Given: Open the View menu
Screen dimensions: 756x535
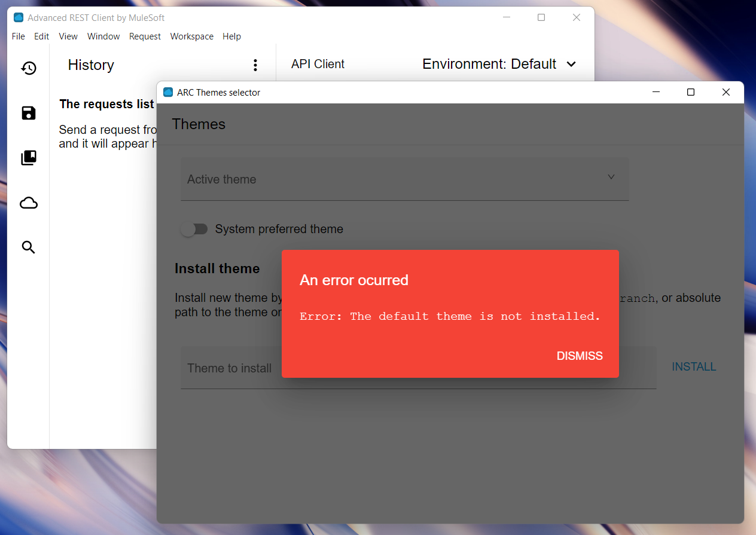Looking at the screenshot, I should point(68,36).
